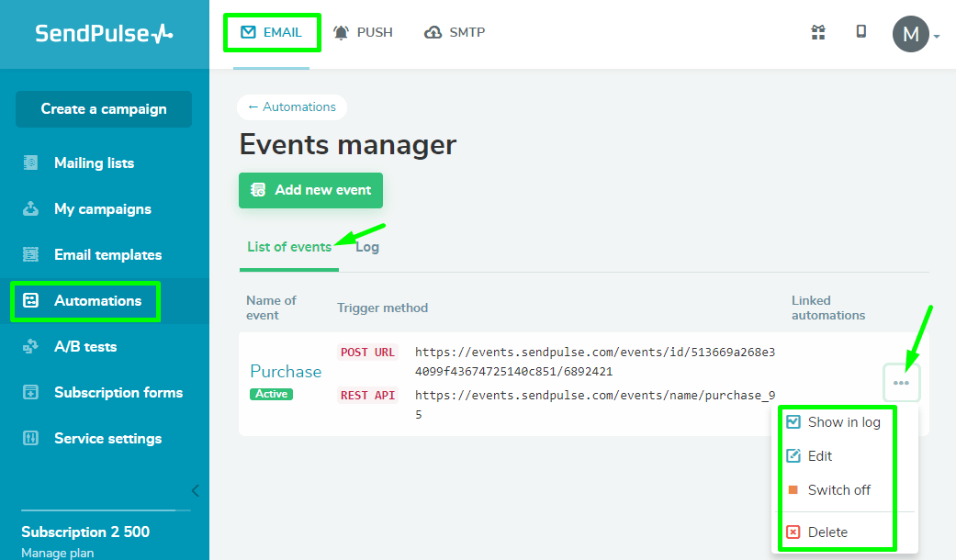Viewport: 956px width, 560px height.
Task: Click the A/B tests sidebar icon
Action: pyautogui.click(x=30, y=347)
